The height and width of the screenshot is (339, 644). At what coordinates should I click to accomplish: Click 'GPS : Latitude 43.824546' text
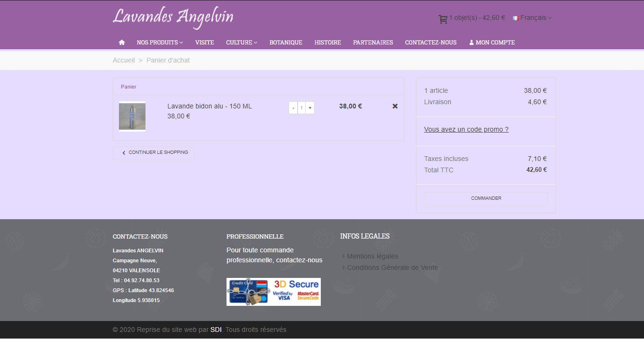[x=143, y=290]
